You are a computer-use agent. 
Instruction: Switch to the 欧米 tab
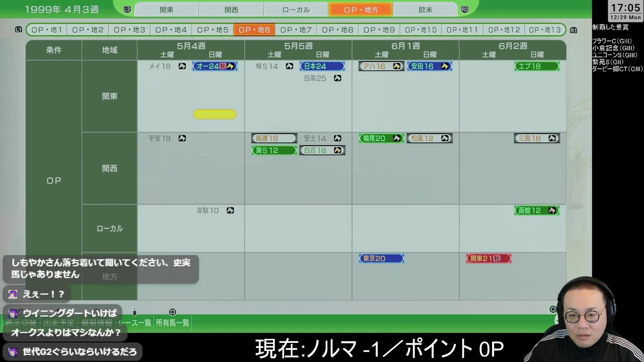[425, 10]
